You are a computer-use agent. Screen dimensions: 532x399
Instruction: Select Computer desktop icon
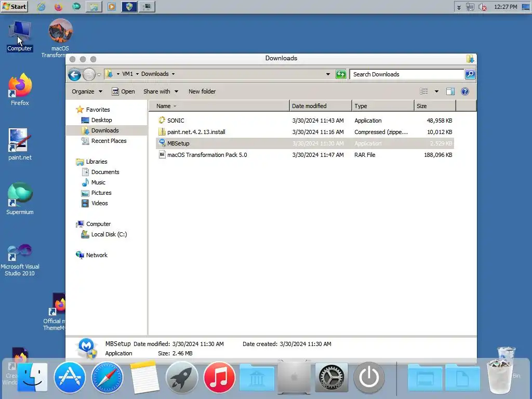point(20,36)
